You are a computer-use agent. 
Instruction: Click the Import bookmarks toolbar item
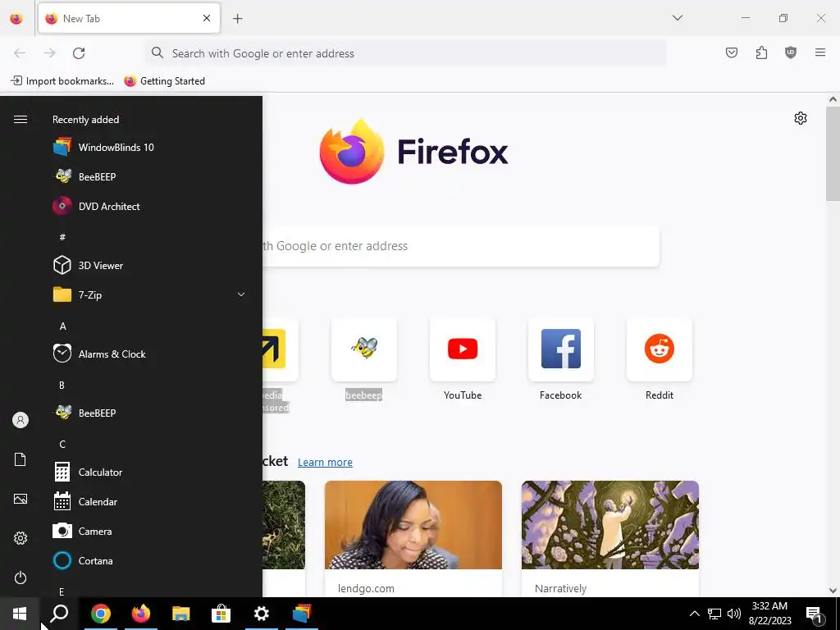62,81
